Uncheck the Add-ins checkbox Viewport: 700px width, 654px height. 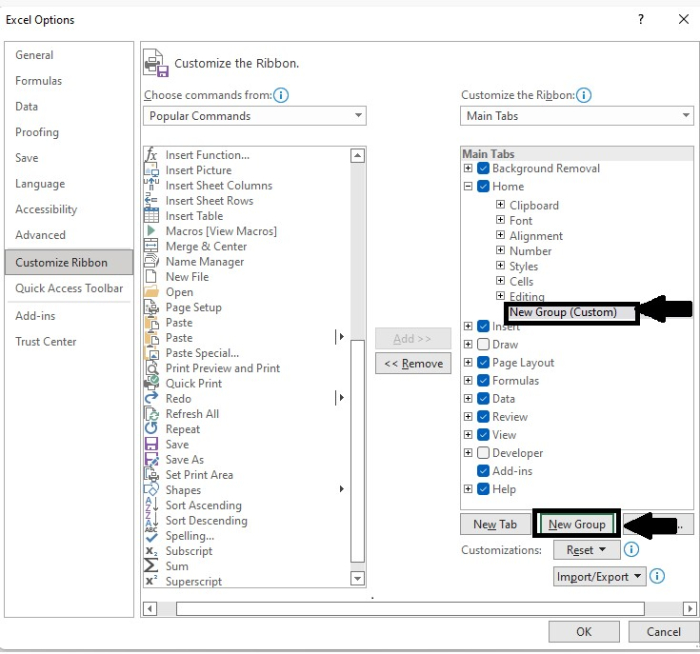click(483, 471)
